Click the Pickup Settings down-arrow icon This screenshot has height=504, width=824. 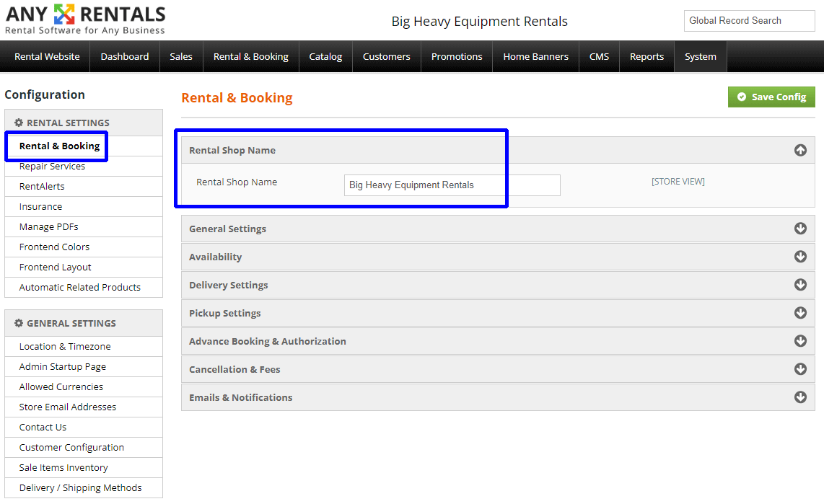[800, 313]
